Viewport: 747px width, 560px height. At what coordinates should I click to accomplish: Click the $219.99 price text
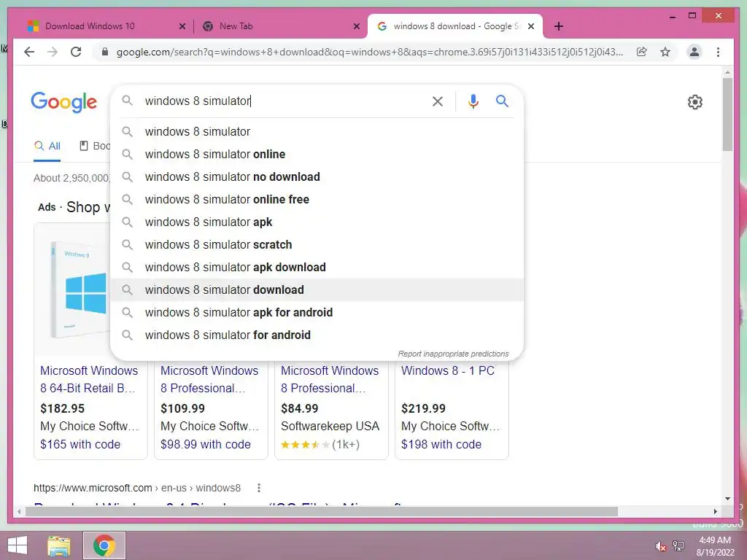pyautogui.click(x=423, y=408)
